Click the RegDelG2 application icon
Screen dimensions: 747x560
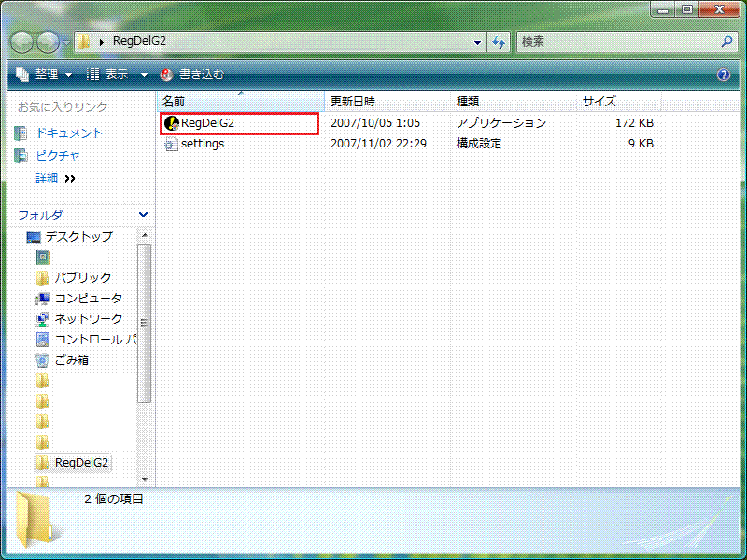(171, 123)
